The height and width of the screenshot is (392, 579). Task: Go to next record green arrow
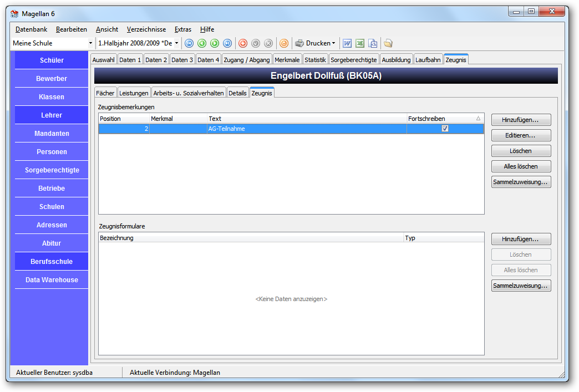[215, 44]
